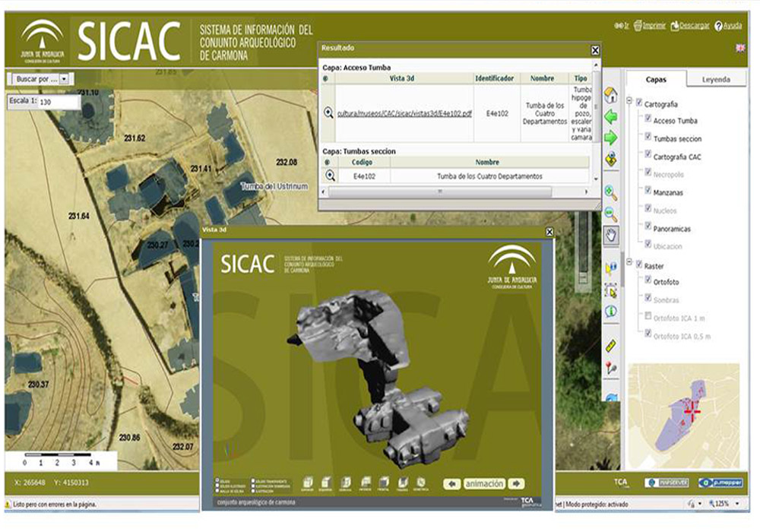This screenshot has height=532, width=760.
Task: Collapse the Cartografia layer group
Action: (629, 103)
